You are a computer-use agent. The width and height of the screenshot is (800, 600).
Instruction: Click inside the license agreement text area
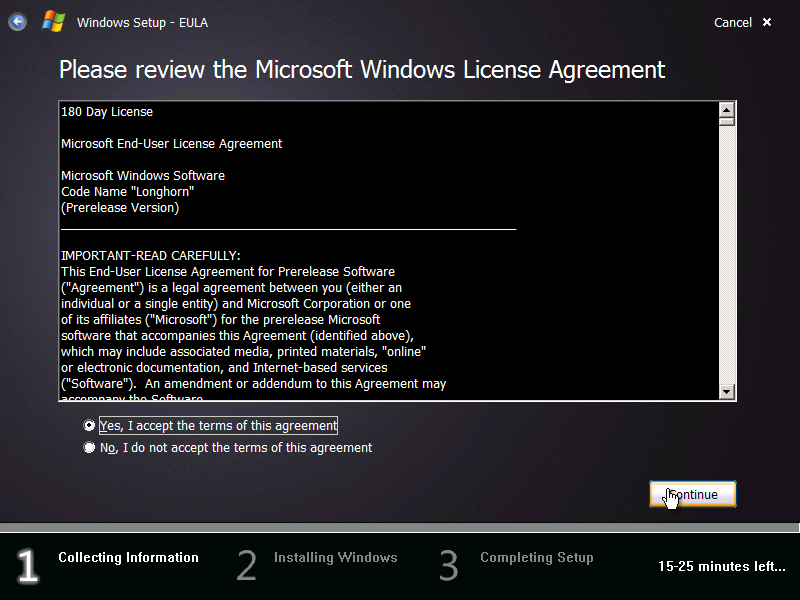(390, 250)
